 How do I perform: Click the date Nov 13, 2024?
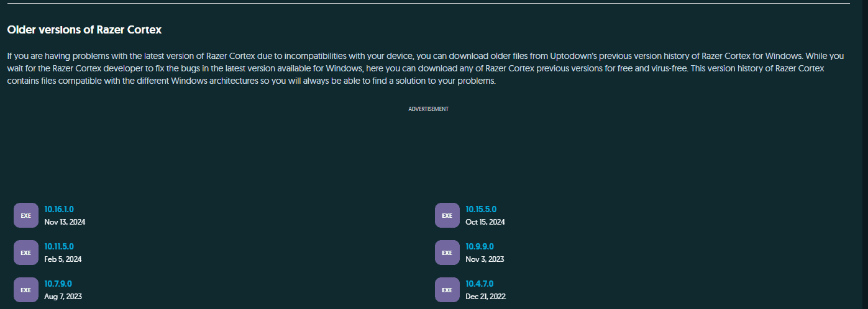pos(65,222)
